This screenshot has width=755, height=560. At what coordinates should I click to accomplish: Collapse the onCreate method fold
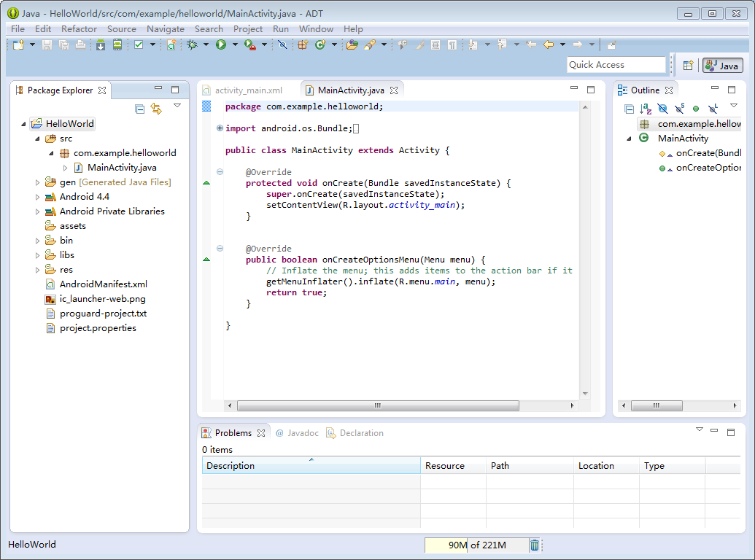click(x=220, y=172)
